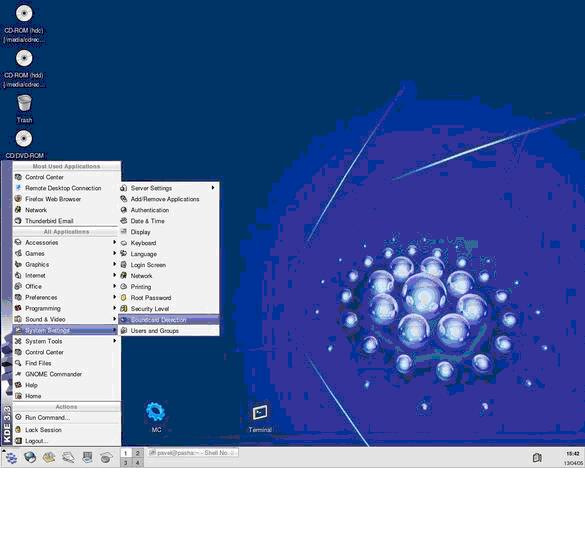
Task: Open Control Center under Most Used Applications
Action: pos(66,177)
